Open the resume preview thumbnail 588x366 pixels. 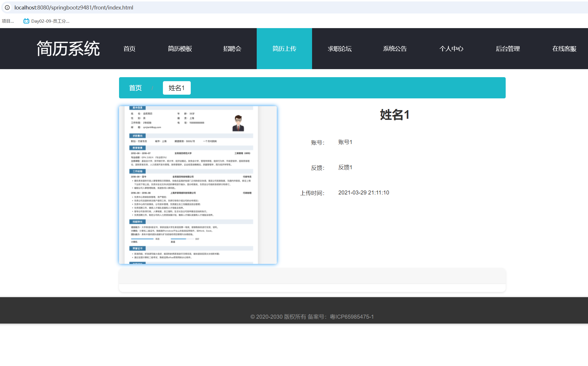[198, 185]
